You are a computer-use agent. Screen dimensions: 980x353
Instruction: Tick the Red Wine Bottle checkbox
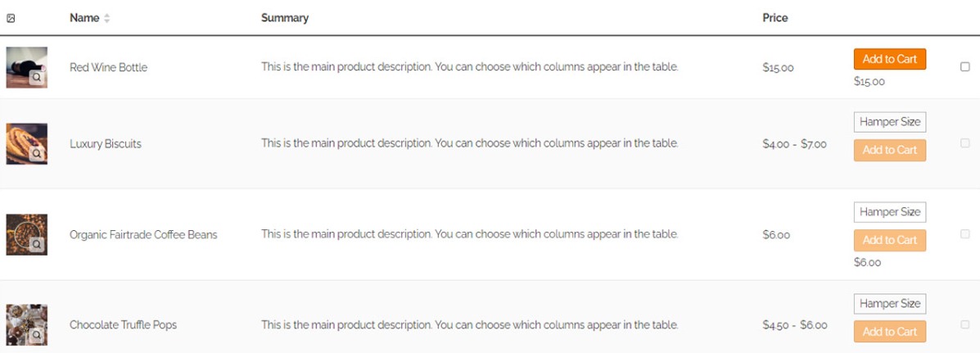point(964,67)
